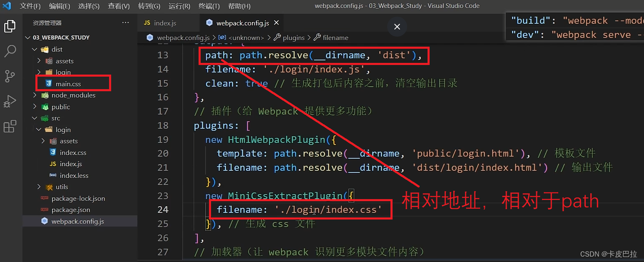Viewport: 644px width, 262px height.
Task: Click the node_modules folder icon
Action: coord(45,95)
